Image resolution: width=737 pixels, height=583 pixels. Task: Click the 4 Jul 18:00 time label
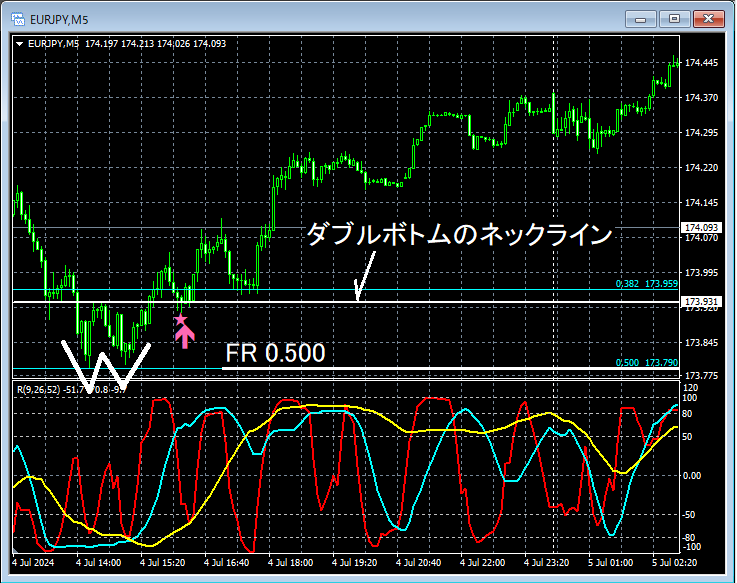pyautogui.click(x=290, y=562)
